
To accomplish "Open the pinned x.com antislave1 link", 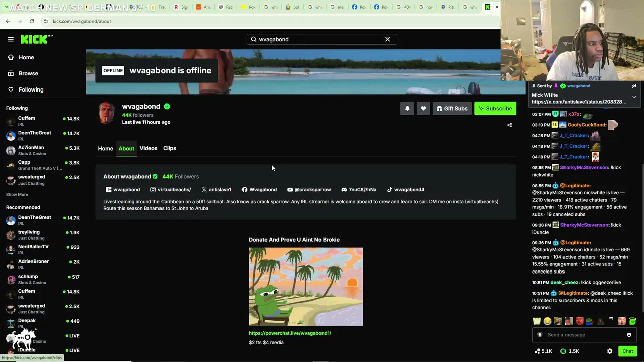I will click(x=579, y=102).
